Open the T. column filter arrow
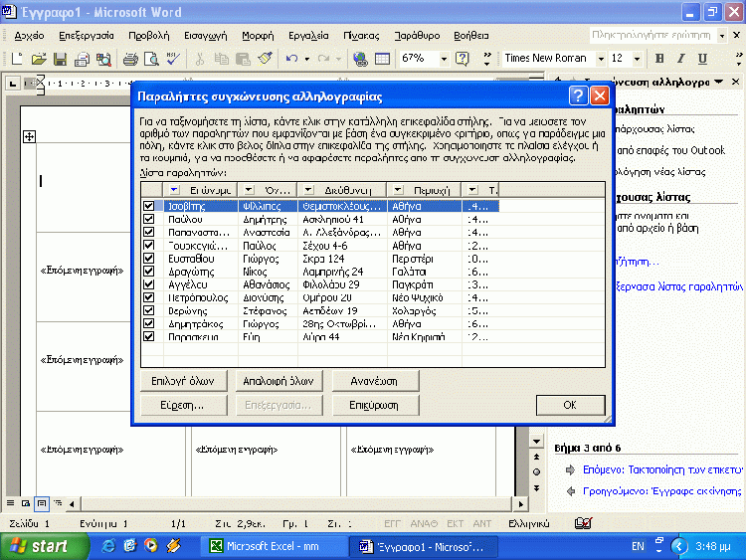The width and height of the screenshot is (746, 560). coord(472,190)
